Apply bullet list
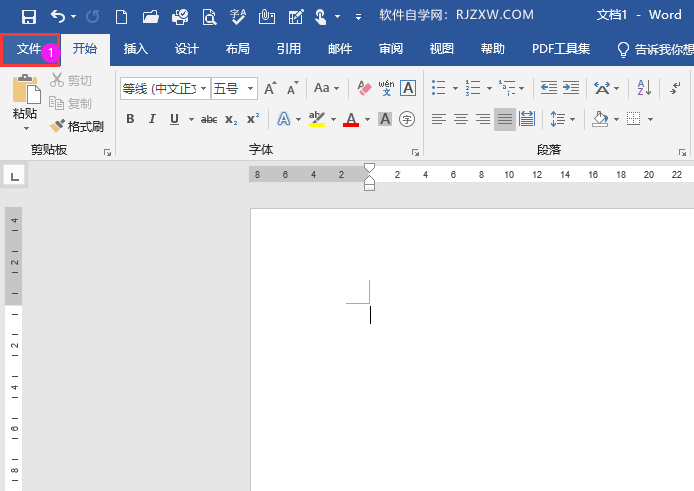The height and width of the screenshot is (491, 694). coord(439,88)
